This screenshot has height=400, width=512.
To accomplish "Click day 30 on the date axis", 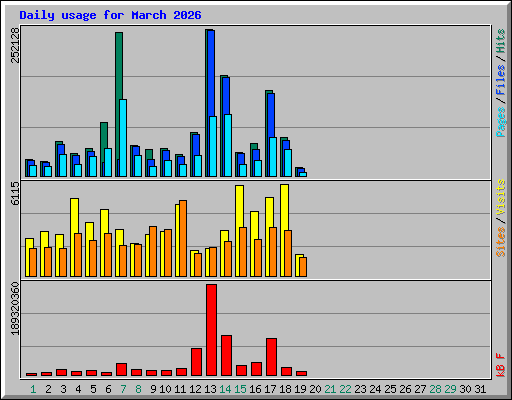I will [465, 389].
